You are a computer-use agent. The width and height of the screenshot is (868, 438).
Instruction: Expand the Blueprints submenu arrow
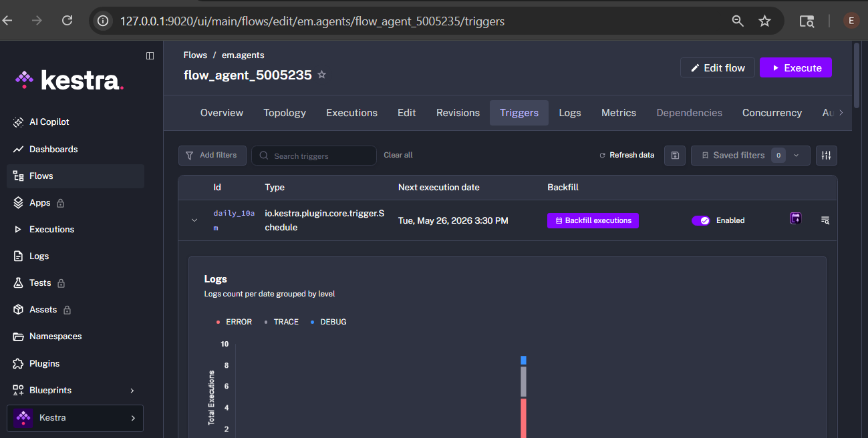[x=132, y=391]
